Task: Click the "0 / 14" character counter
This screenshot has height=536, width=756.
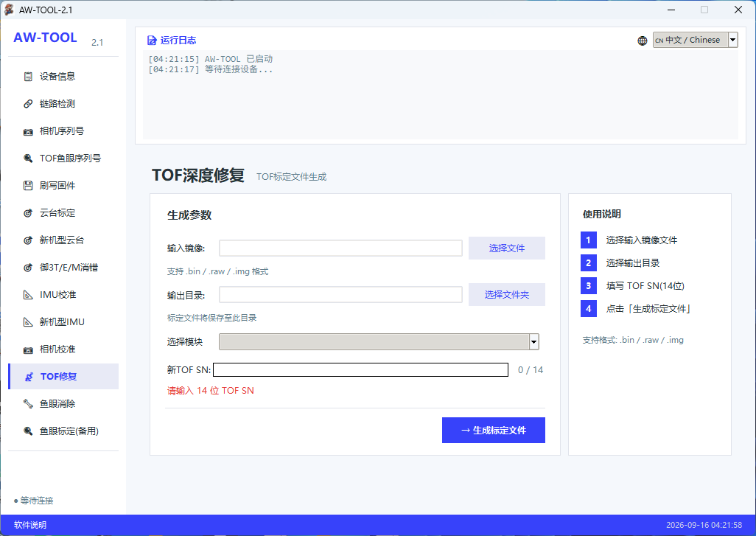Action: (x=531, y=369)
